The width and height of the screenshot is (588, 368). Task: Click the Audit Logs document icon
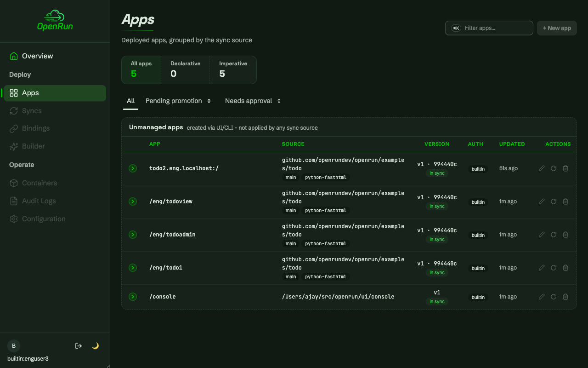click(x=14, y=201)
